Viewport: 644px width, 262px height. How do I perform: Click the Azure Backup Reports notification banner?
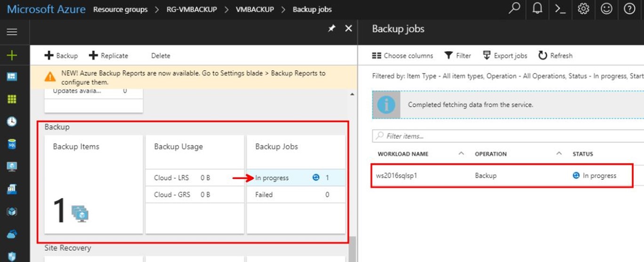pyautogui.click(x=193, y=78)
